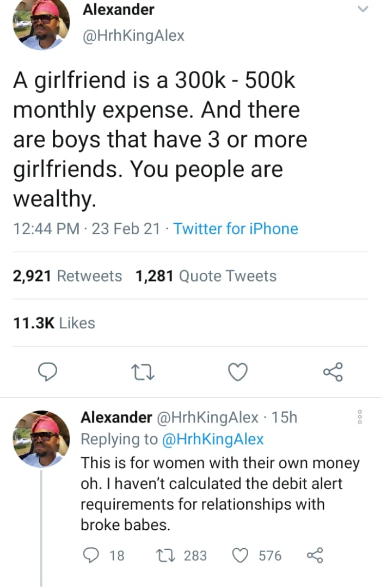Open the reply tweet's profile avatar
381x588 pixels.
pyautogui.click(x=41, y=438)
